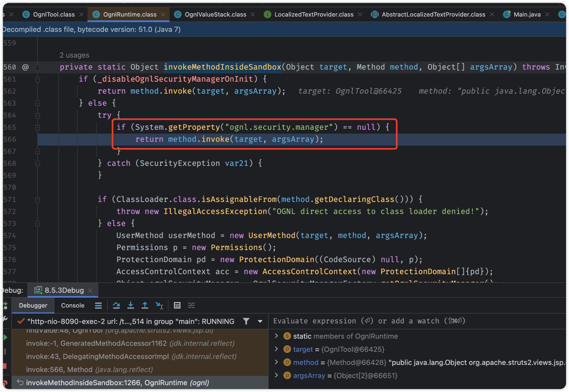Close the OgnlValueStack.class tab
The height and width of the screenshot is (392, 569).
[253, 14]
